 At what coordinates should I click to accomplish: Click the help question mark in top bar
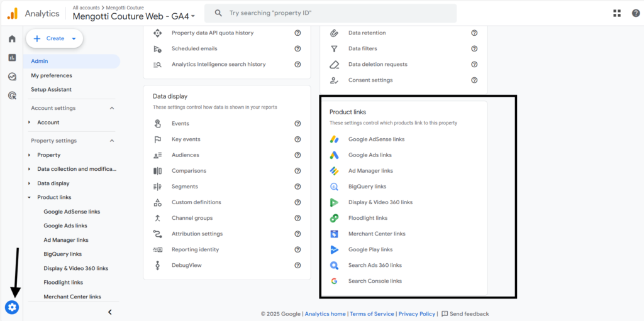636,13
